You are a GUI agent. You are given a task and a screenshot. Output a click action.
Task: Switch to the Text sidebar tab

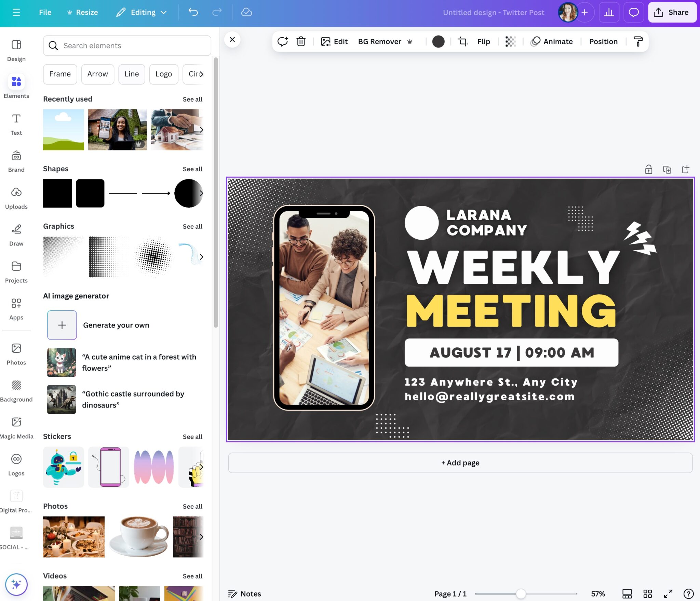point(16,124)
